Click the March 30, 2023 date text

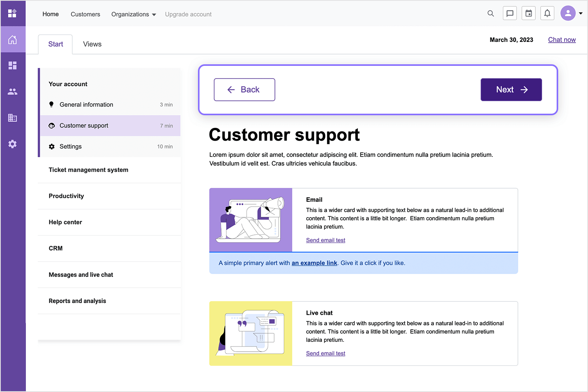511,40
